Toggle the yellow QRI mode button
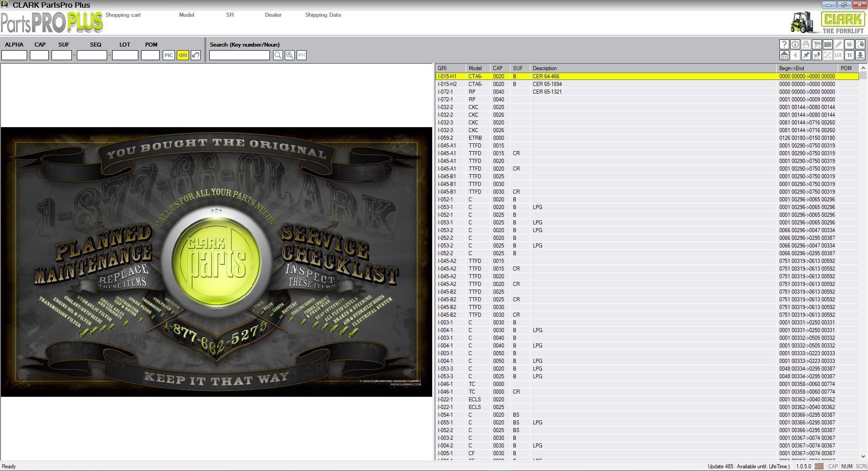 point(183,55)
